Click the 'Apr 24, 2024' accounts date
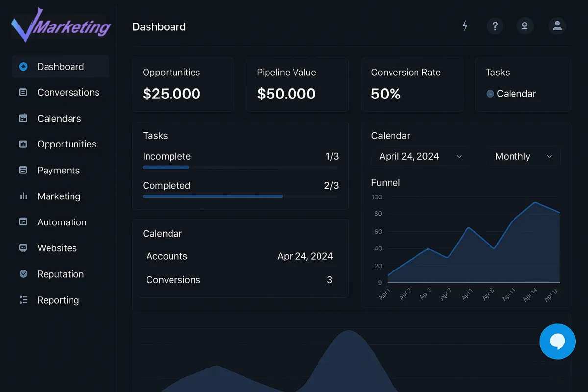Image resolution: width=588 pixels, height=392 pixels. pos(305,256)
